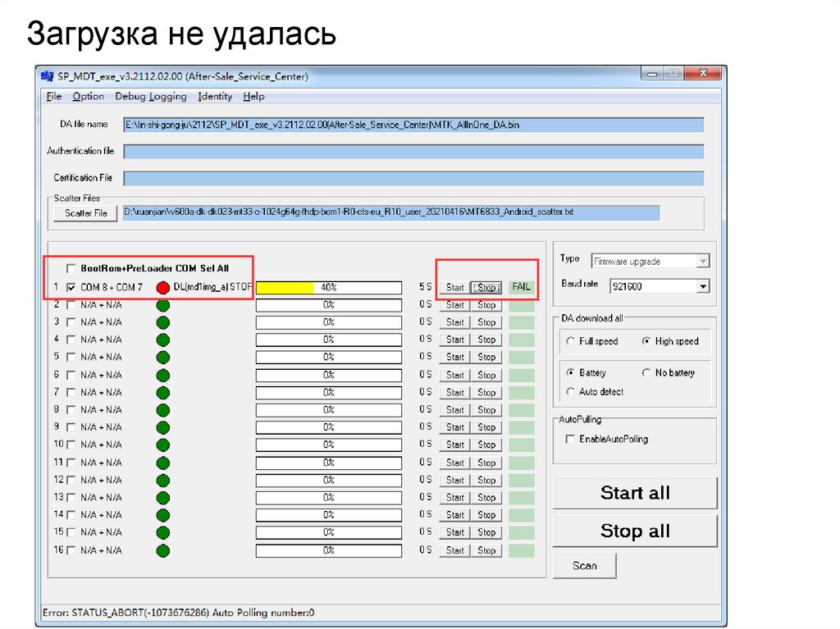The image size is (840, 629).
Task: Click Stop button on row 6
Action: click(x=486, y=375)
